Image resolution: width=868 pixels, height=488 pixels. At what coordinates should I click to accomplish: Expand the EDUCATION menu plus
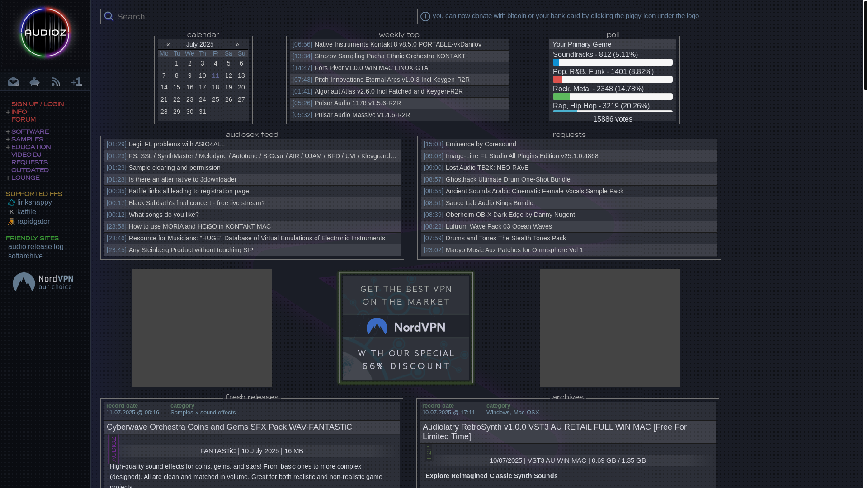tap(8, 147)
